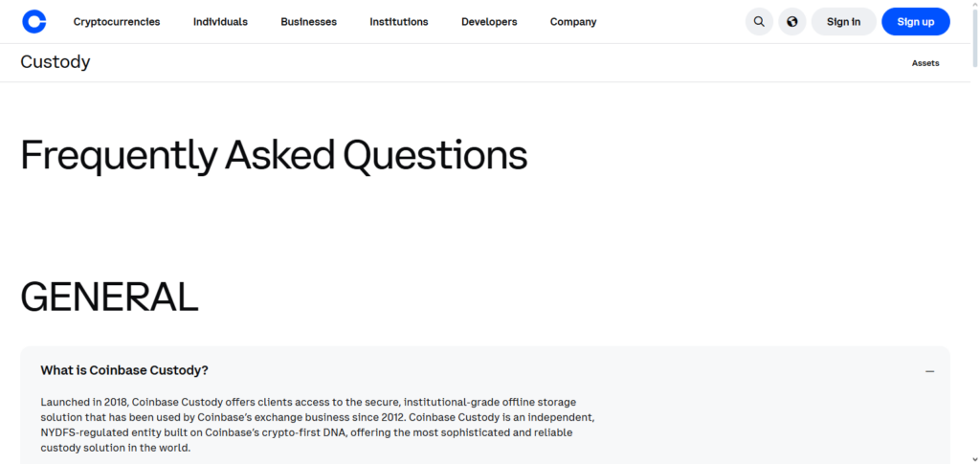
Task: Open the Cryptocurrencies menu
Action: click(117, 22)
